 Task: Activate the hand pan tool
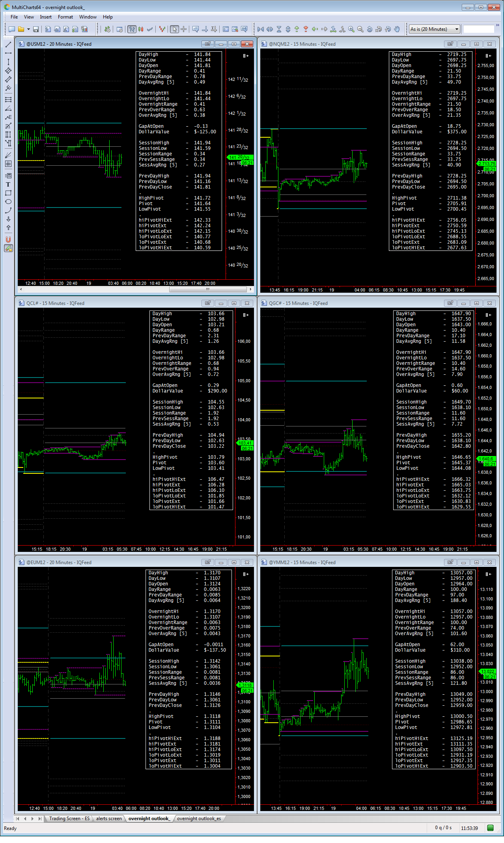(397, 29)
